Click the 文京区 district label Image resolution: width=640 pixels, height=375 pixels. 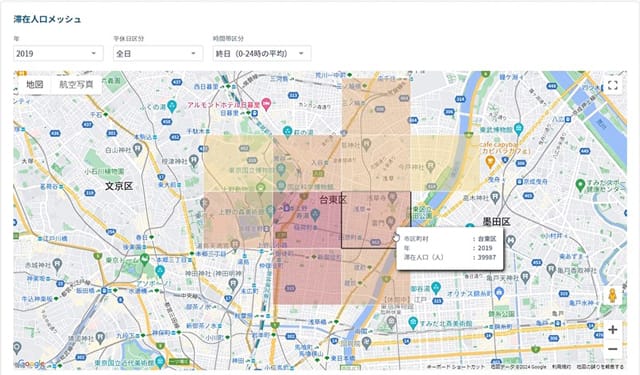pyautogui.click(x=119, y=186)
